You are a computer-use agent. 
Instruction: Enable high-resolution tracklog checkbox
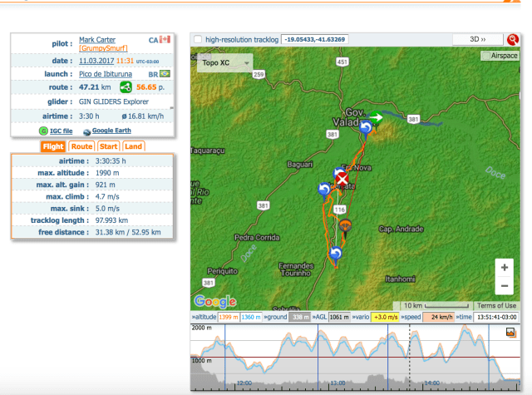tap(197, 39)
